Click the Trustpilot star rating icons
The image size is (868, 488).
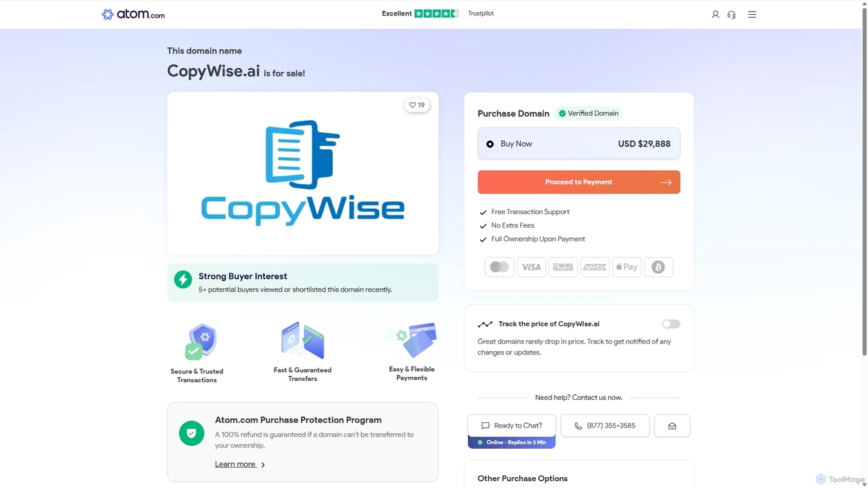[x=437, y=14]
